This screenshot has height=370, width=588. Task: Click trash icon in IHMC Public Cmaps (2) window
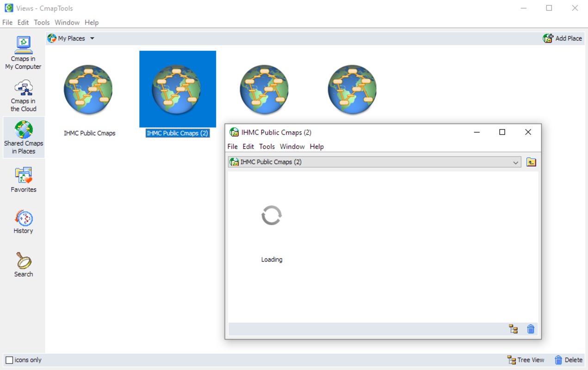(x=531, y=329)
